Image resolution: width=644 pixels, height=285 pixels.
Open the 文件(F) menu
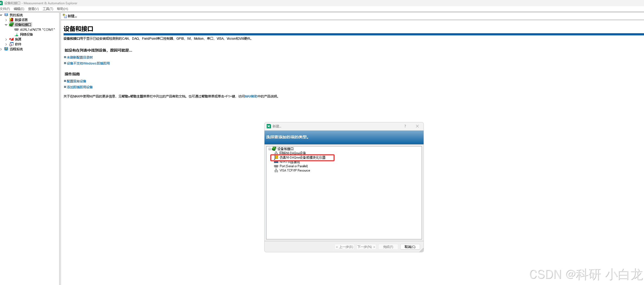click(5, 9)
